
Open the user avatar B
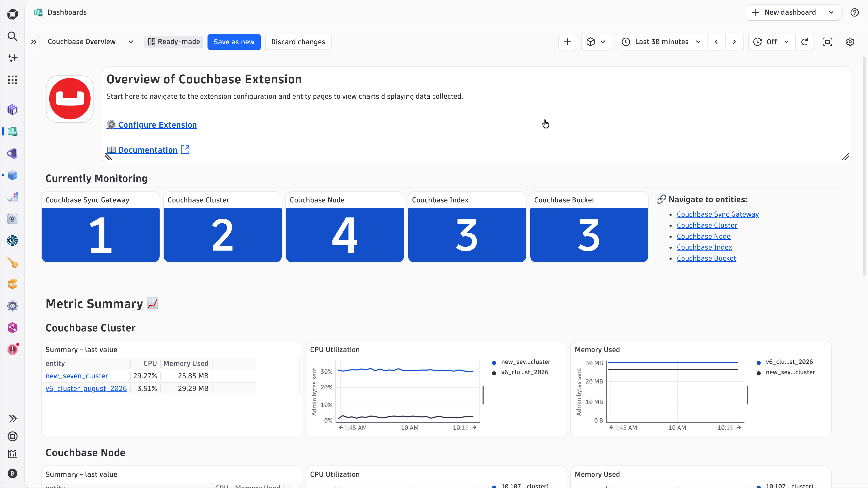pos(12,474)
